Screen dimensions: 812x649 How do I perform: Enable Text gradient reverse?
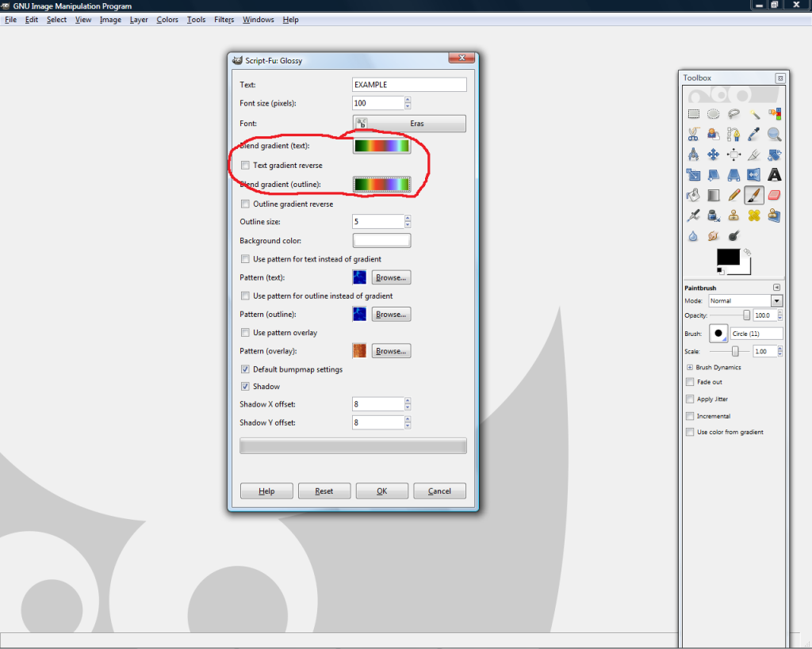tap(246, 165)
